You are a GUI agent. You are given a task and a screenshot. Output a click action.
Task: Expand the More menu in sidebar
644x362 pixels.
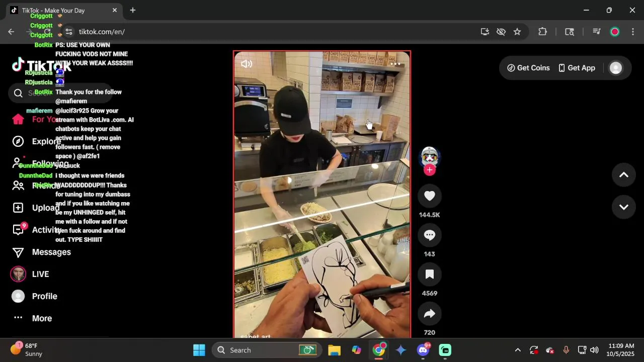point(32,318)
